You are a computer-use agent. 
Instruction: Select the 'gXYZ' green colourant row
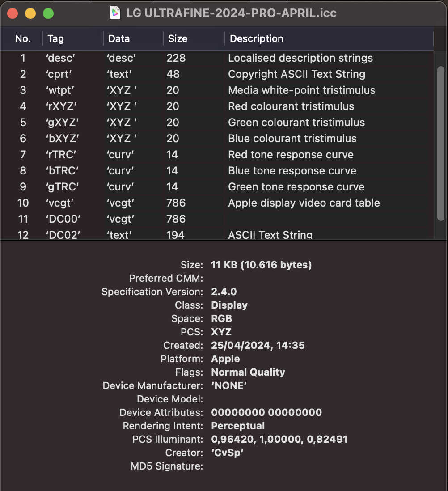tap(215, 123)
